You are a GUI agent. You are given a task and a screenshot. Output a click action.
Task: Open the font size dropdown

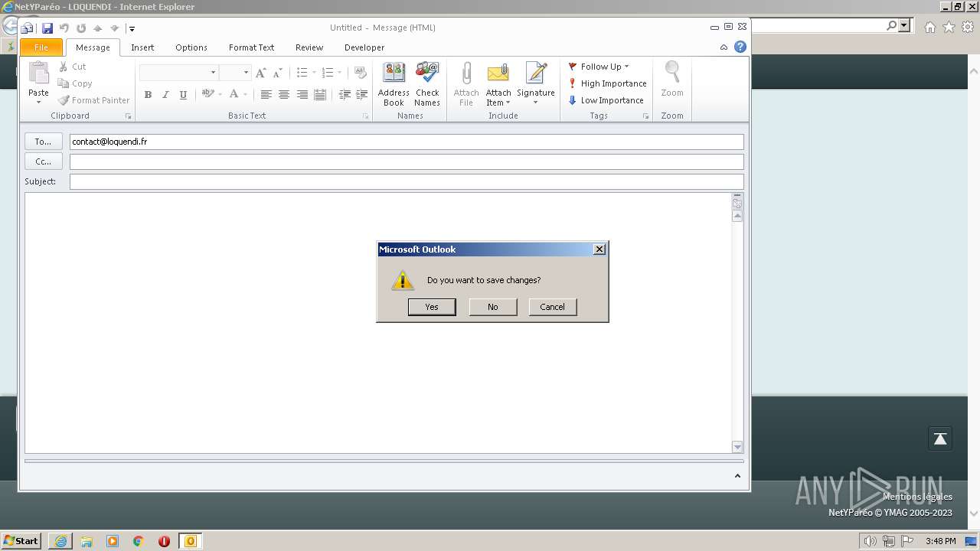[246, 73]
